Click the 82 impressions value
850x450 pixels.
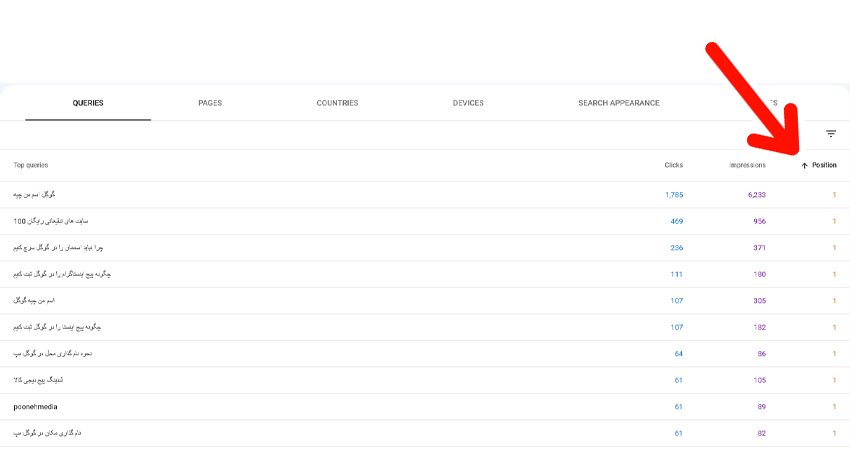click(762, 433)
